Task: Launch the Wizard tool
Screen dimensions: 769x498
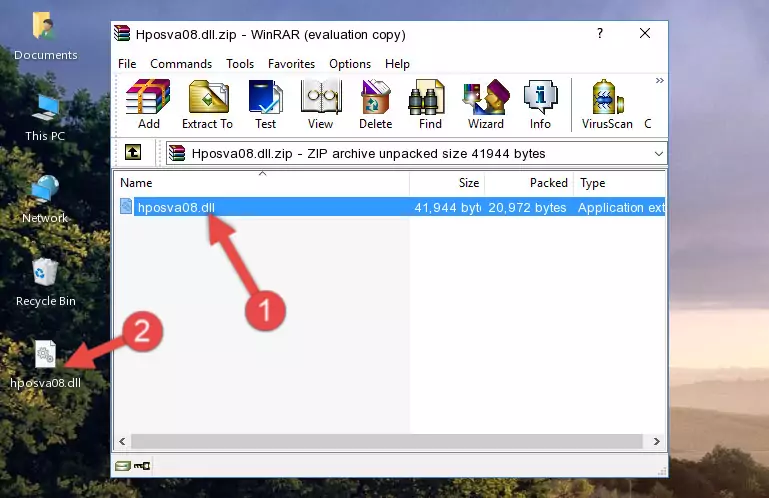Action: [x=486, y=104]
